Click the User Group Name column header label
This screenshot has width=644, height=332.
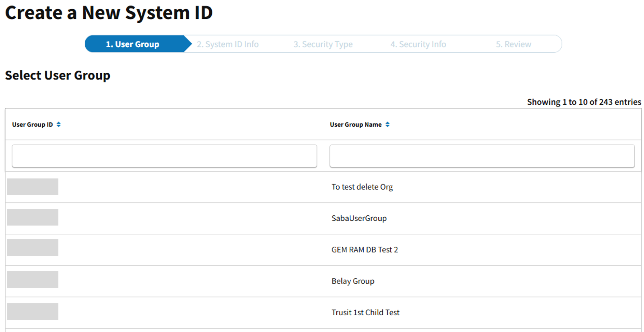pos(355,125)
